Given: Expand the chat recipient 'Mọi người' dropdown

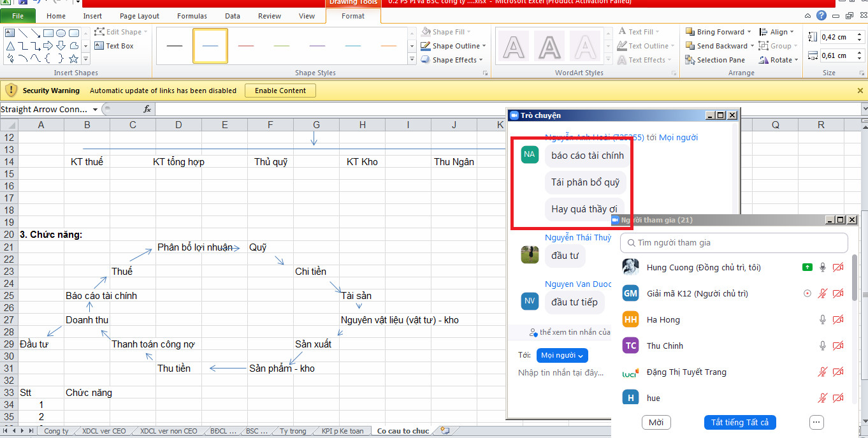Looking at the screenshot, I should pyautogui.click(x=562, y=355).
